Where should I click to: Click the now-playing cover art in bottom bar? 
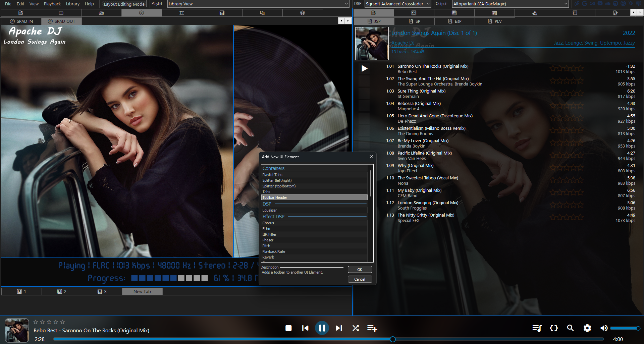pos(17,330)
